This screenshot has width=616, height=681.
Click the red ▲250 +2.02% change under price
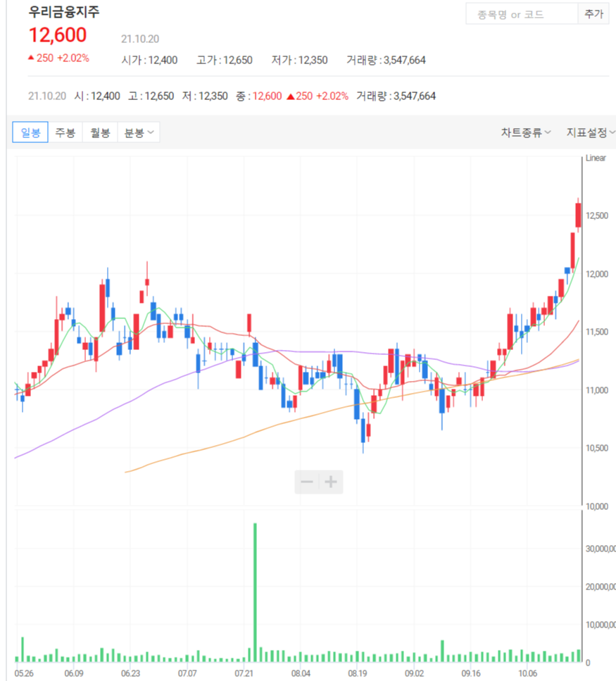click(58, 58)
